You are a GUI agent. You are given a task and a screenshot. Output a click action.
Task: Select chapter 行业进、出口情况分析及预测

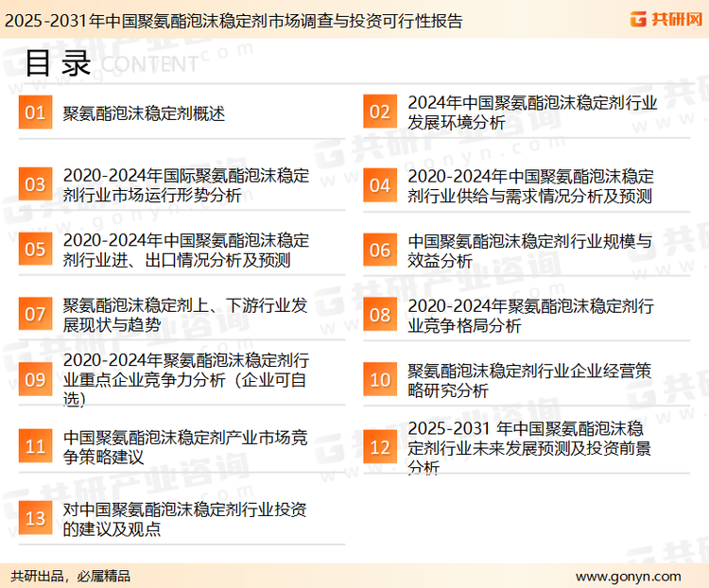coord(186,250)
